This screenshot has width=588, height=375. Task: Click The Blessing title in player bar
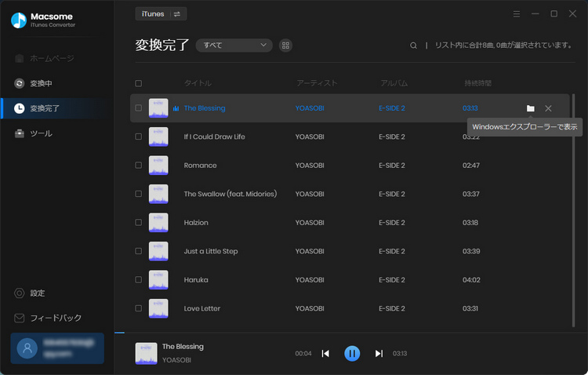pyautogui.click(x=183, y=347)
